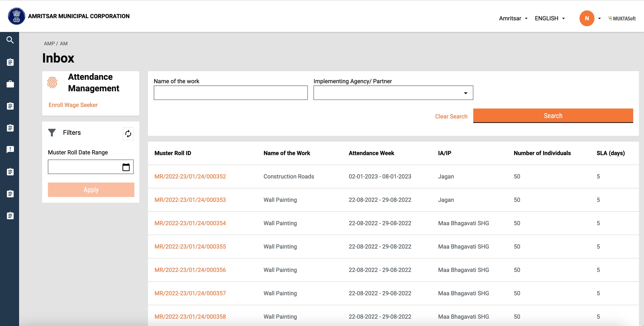This screenshot has width=644, height=326.
Task: Click the refresh filters icon
Action: [x=128, y=134]
